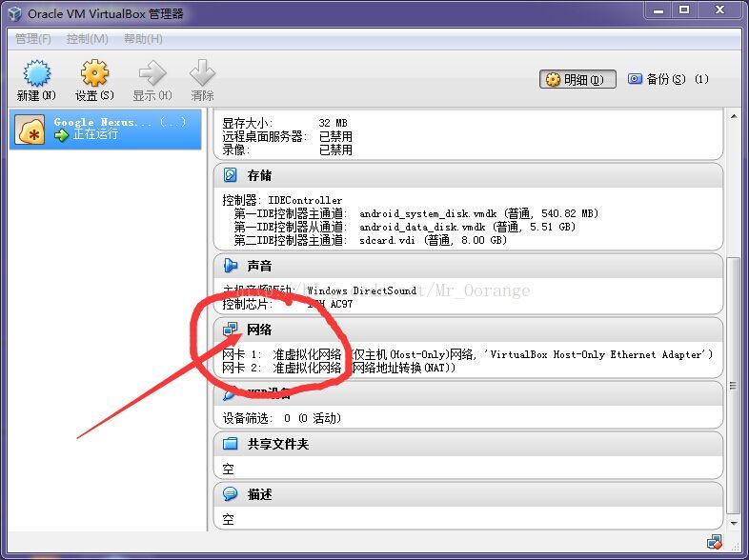The image size is (749, 560).
Task: Click the 网卡 2 NAT adapter line
Action: click(338, 368)
